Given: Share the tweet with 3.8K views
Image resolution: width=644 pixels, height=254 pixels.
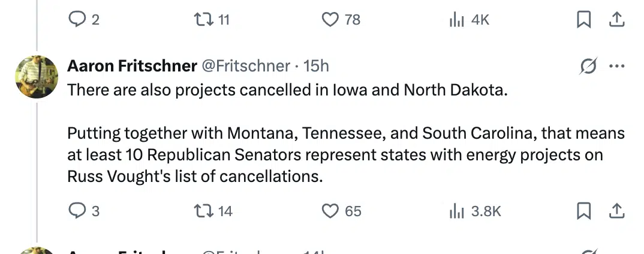Looking at the screenshot, I should 616,211.
